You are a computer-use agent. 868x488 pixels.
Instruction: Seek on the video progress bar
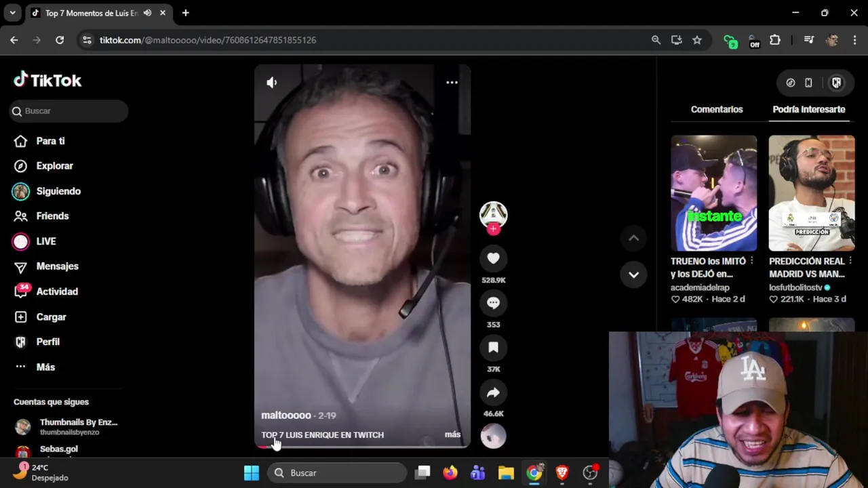362,447
